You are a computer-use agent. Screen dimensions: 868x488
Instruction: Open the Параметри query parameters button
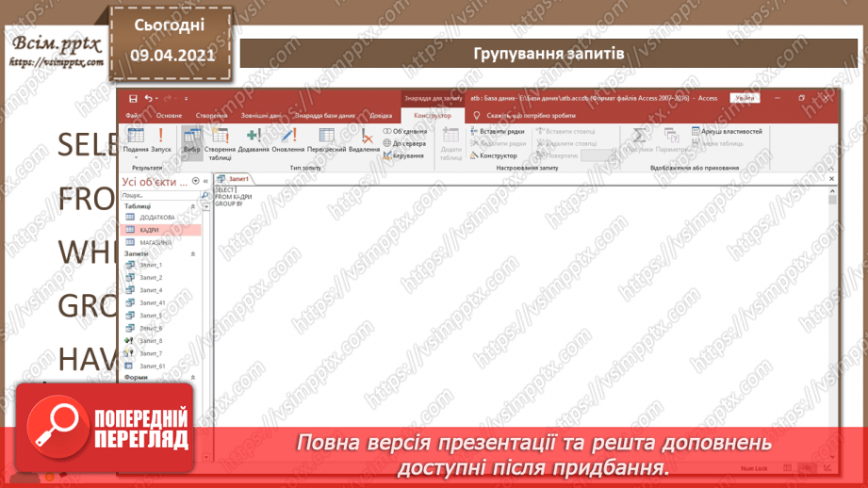pyautogui.click(x=673, y=140)
